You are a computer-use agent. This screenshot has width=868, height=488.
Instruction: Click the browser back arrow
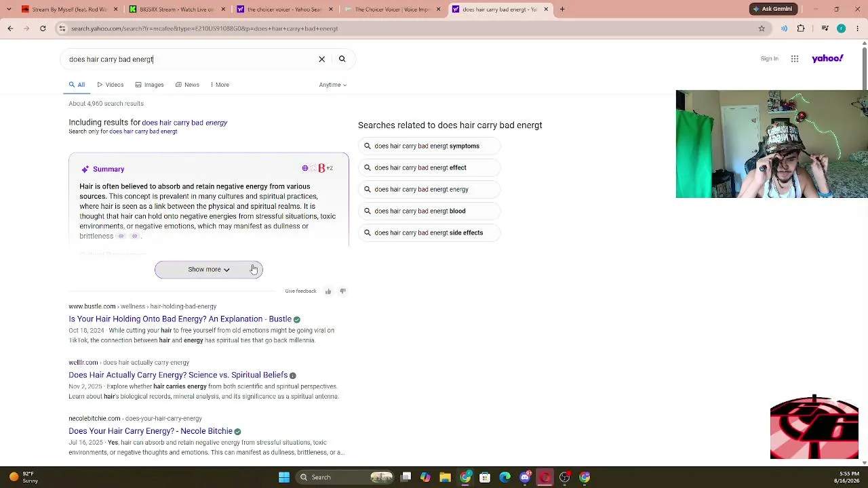[x=10, y=28]
